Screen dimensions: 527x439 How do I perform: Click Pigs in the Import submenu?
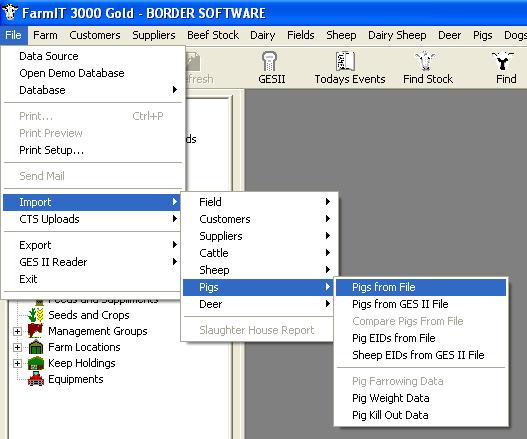point(258,287)
